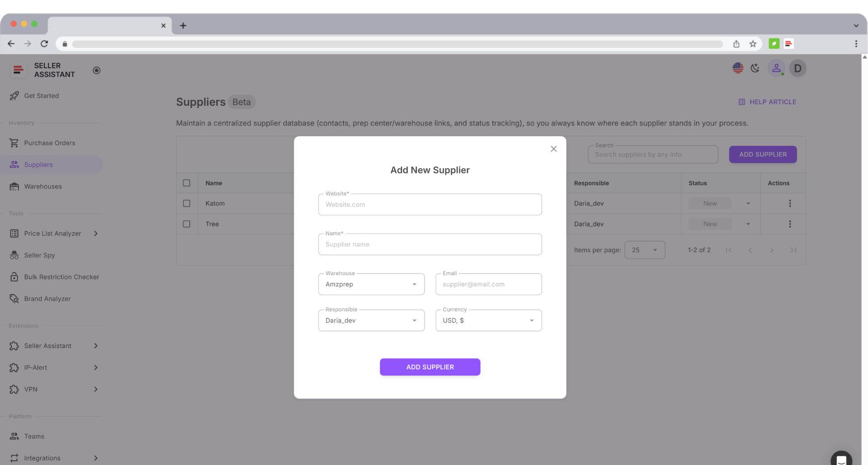Open the Bulk Restriction Checker
Screen dimensions: 868x465
click(x=61, y=277)
